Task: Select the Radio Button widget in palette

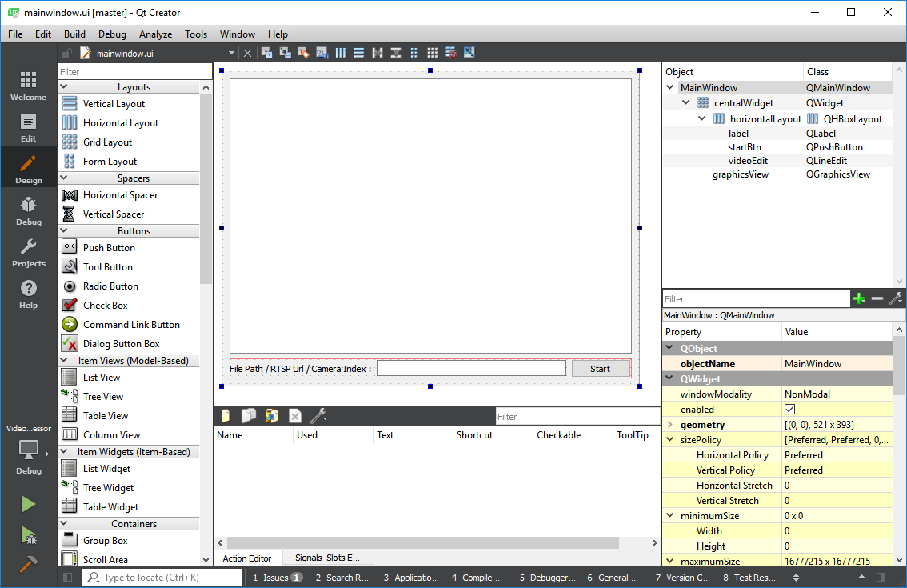Action: [110, 286]
